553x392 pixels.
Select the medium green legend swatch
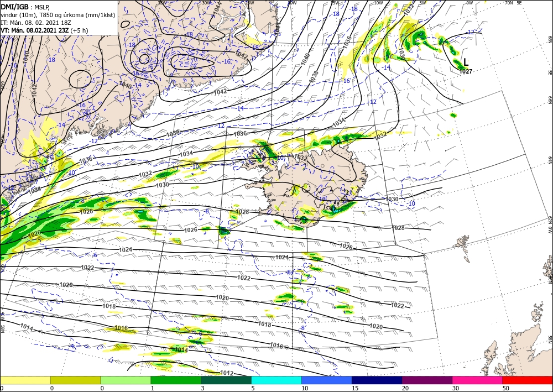[176, 380]
